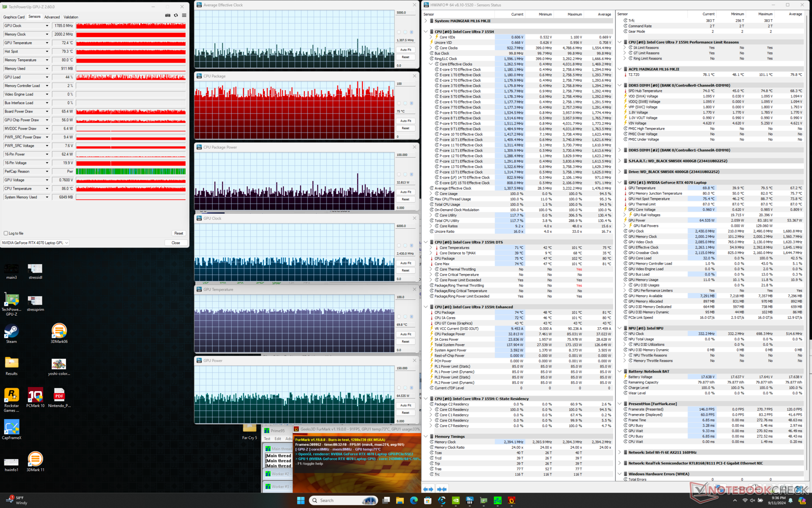Click Reset button in GPU-Z sensors
The width and height of the screenshot is (812, 508).
179,233
